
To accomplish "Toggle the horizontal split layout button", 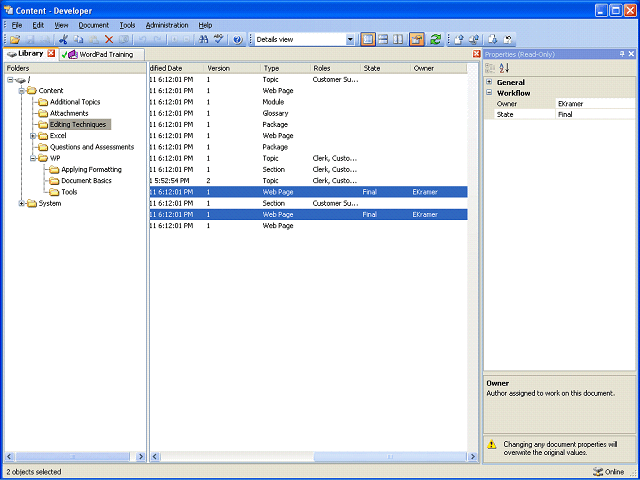I will coord(383,40).
